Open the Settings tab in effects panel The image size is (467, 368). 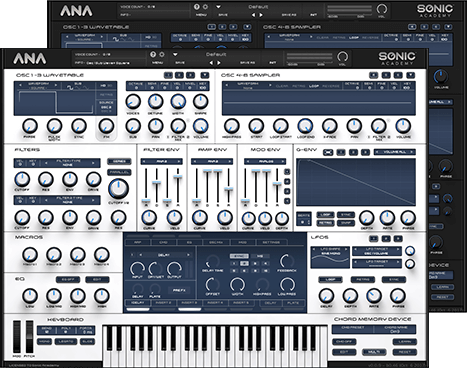(271, 242)
